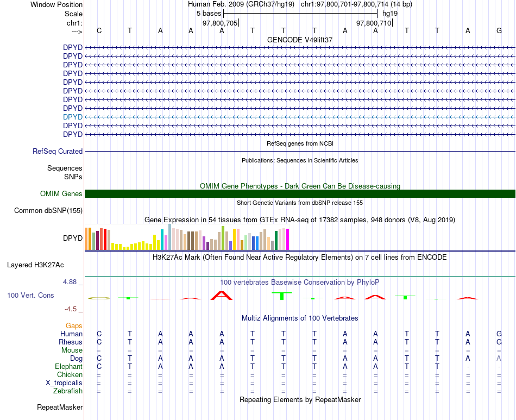Viewport: 516px width, 420px height.
Task: Click the Mouse alignment row label
Action: (x=72, y=350)
